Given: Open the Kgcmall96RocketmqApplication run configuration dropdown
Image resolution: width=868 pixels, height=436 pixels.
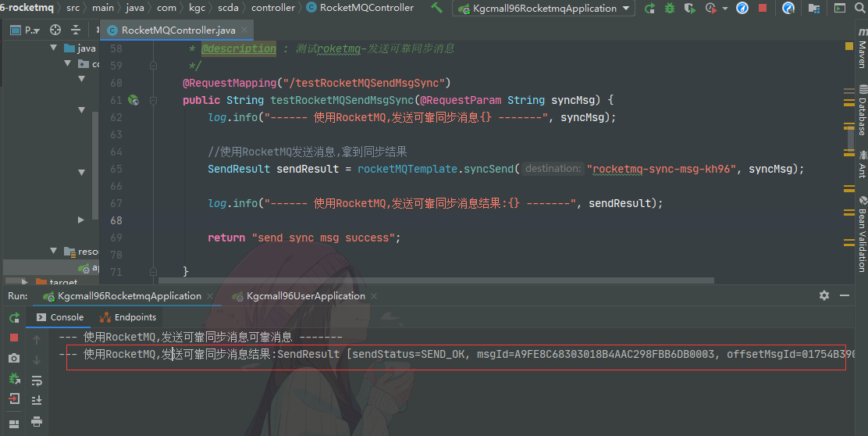Looking at the screenshot, I should coord(543,9).
